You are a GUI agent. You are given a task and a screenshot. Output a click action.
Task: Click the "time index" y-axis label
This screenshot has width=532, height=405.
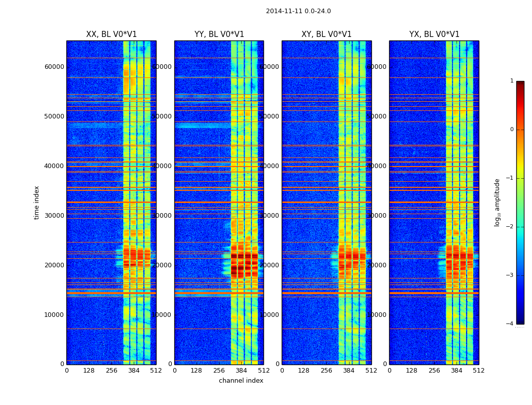(36, 202)
